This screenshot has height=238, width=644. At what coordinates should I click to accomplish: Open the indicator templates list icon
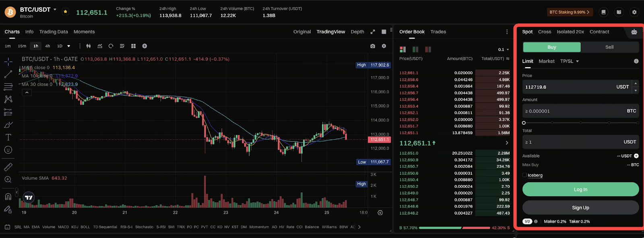coord(122,46)
